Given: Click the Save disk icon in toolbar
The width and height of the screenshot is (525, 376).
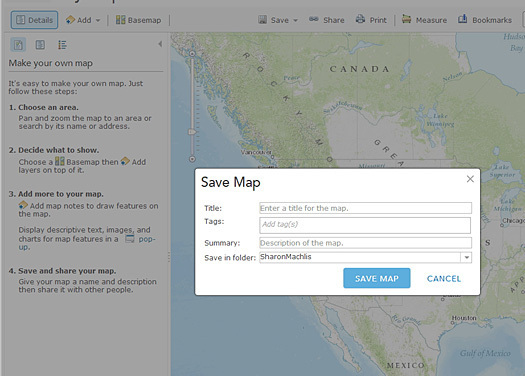Looking at the screenshot, I should [x=262, y=19].
